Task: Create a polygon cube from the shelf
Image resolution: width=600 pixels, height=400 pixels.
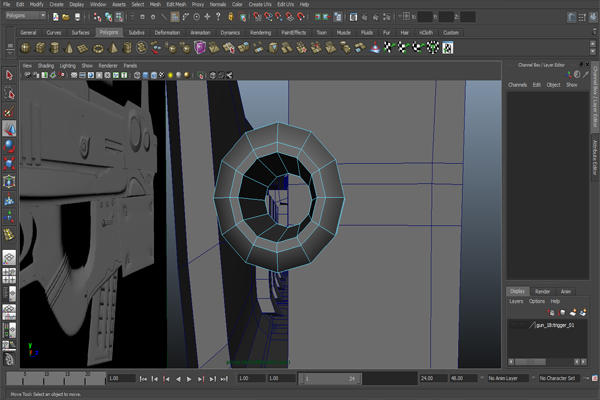Action: (40, 48)
